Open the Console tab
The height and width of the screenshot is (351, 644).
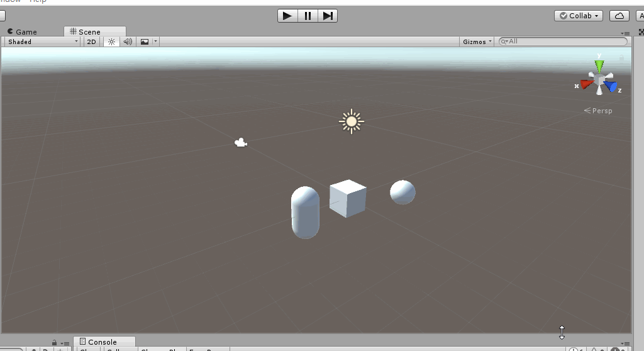click(x=104, y=342)
